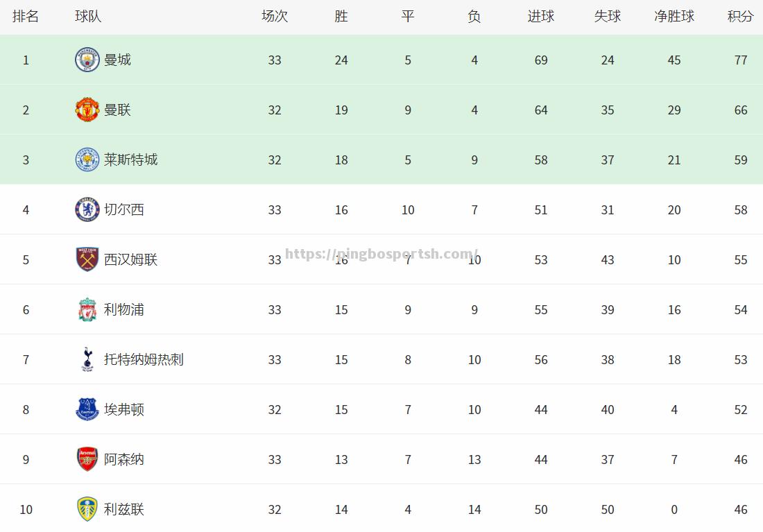This screenshot has height=532, width=763.
Task: Select the 莱斯特城 team name
Action: tap(130, 160)
